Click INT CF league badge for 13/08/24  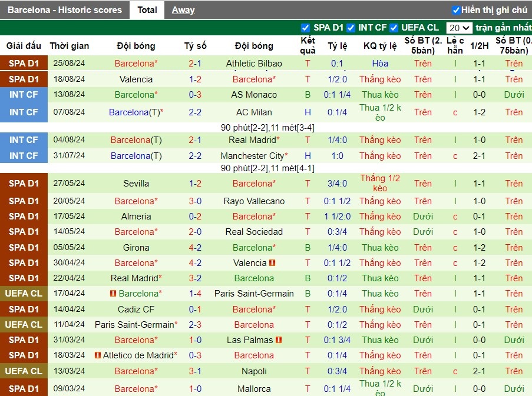click(x=24, y=95)
